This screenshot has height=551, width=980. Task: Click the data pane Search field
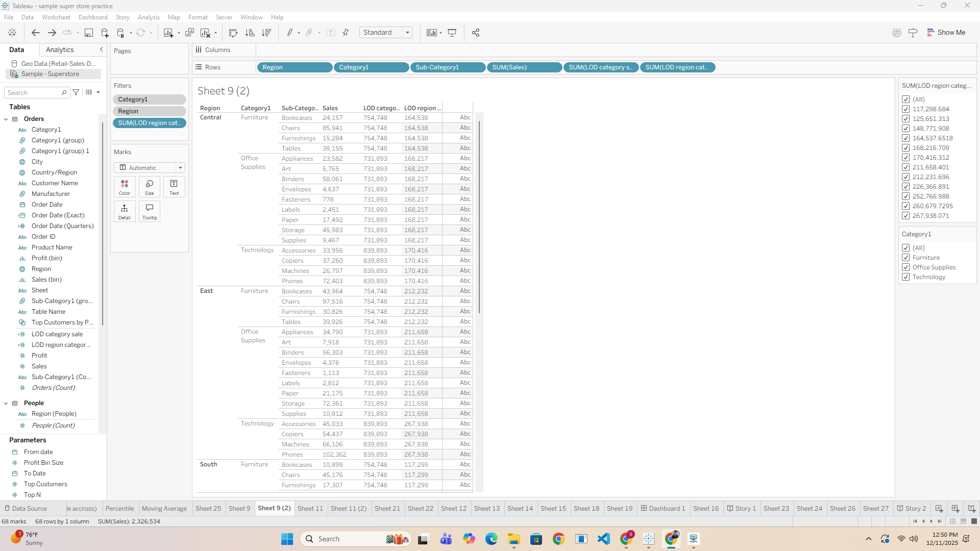(33, 93)
